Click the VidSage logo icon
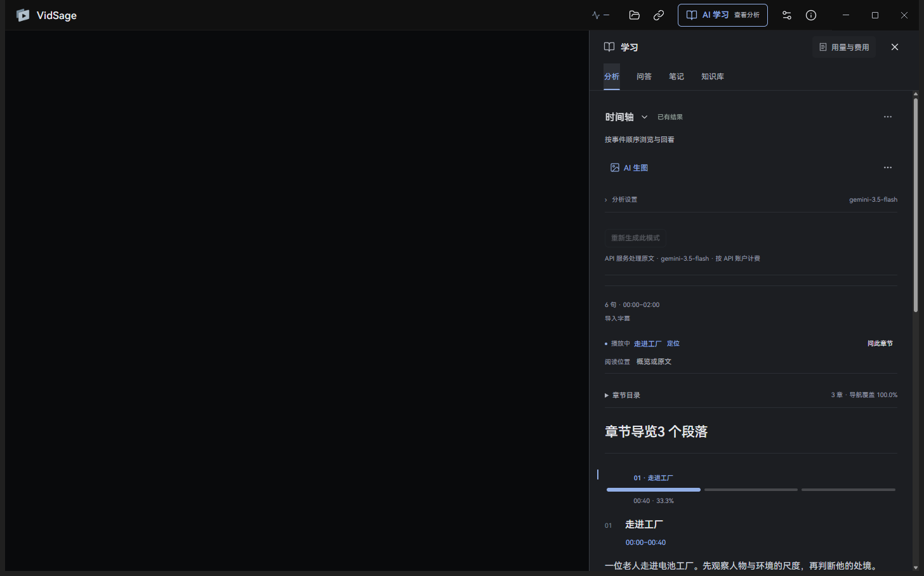 (x=23, y=15)
